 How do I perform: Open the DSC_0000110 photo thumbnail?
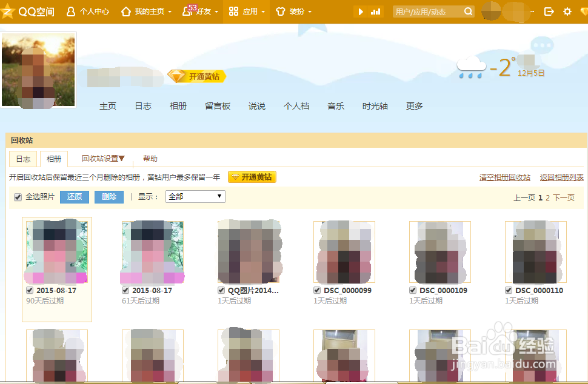(535, 251)
